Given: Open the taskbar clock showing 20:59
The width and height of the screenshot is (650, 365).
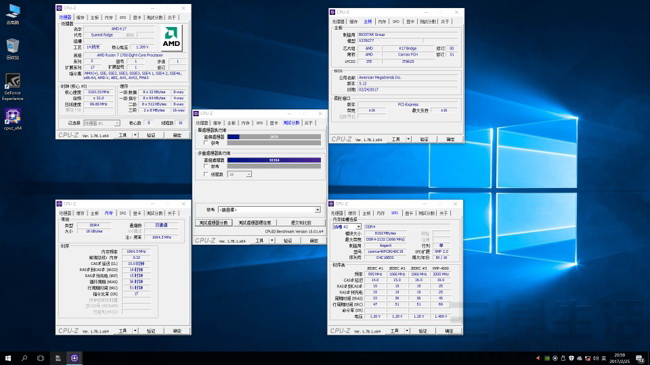Looking at the screenshot, I should click(x=619, y=358).
